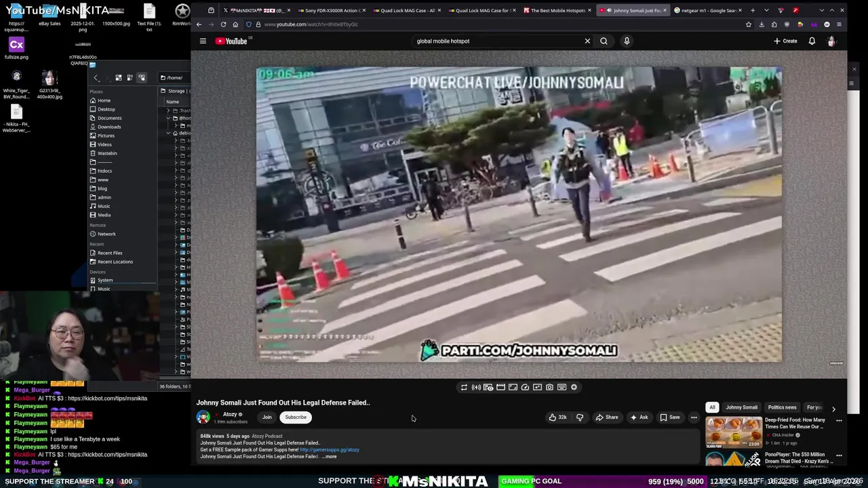Screen dimensions: 868x488
Task: Join the Atozy channel membership
Action: click(x=267, y=418)
